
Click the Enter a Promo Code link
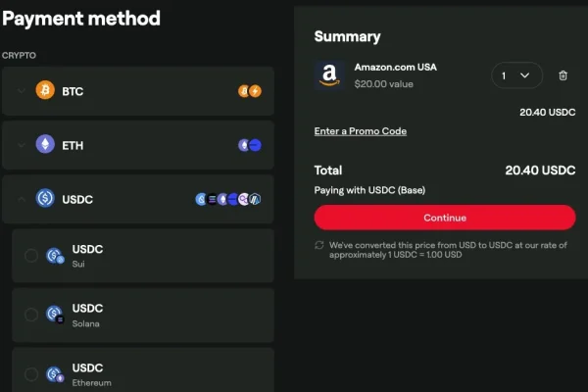pos(360,131)
